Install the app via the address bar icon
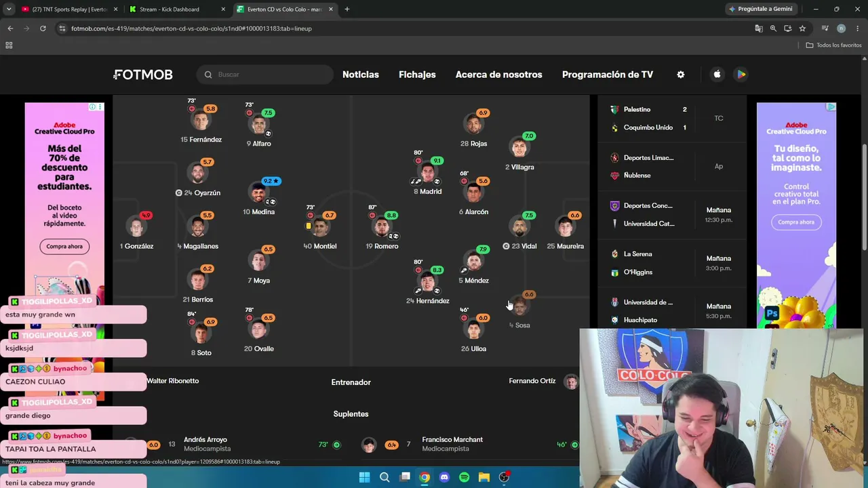 [x=788, y=28]
